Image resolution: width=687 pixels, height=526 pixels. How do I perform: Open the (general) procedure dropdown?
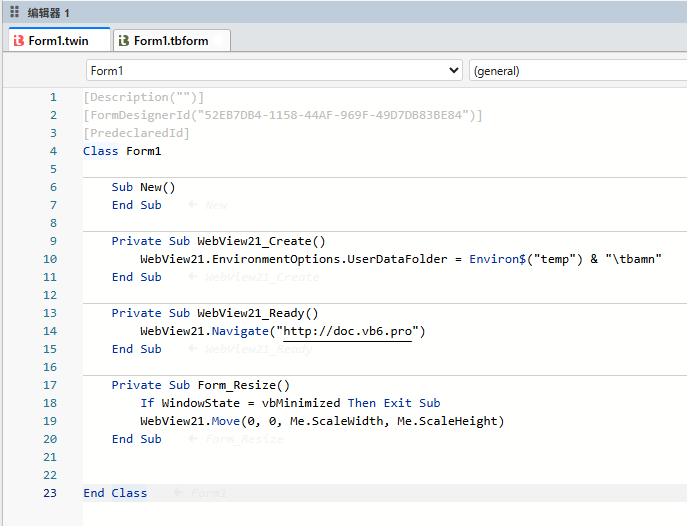click(578, 71)
